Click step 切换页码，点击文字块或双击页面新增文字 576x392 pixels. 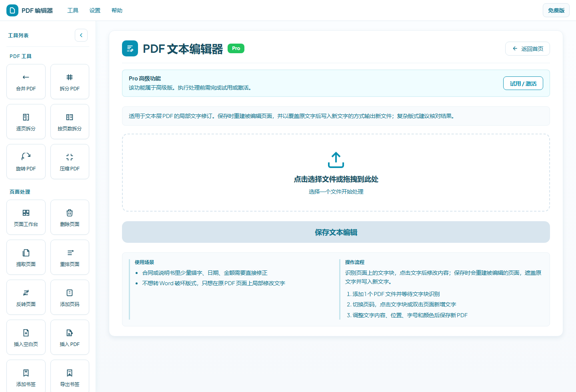tap(404, 304)
